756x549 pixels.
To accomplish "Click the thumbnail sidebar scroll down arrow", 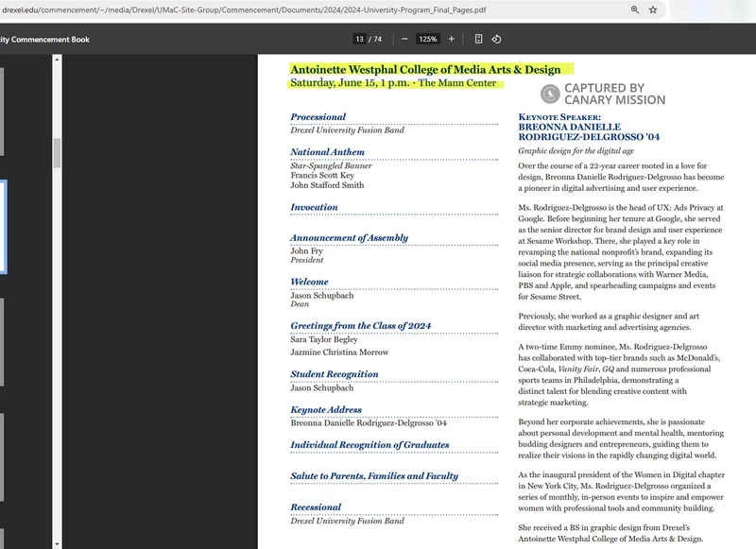I will (x=57, y=544).
